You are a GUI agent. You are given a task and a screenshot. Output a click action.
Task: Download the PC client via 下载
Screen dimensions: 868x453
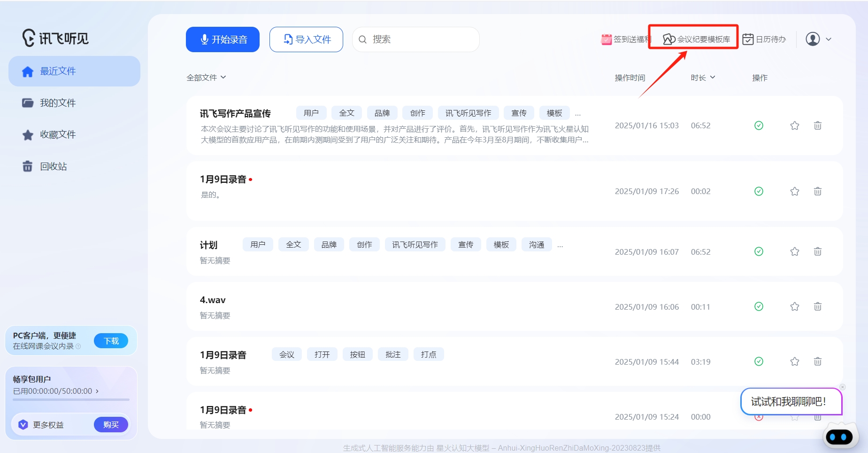pos(111,341)
